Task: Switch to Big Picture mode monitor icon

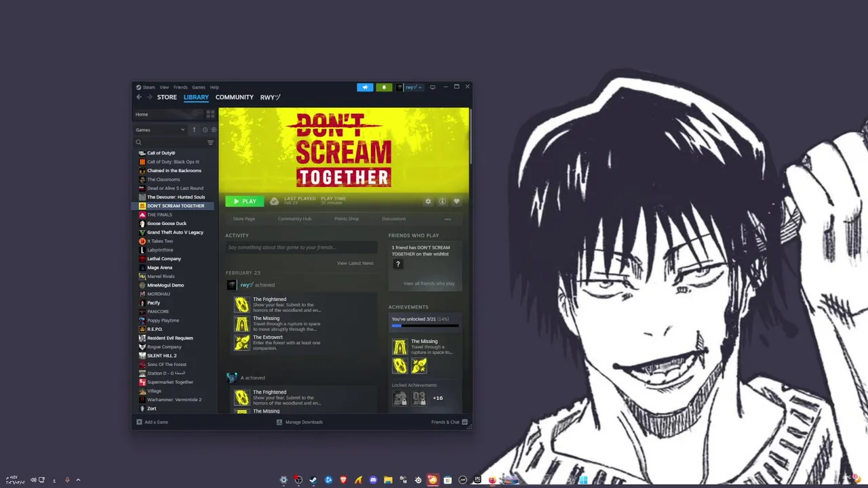Action: click(433, 87)
